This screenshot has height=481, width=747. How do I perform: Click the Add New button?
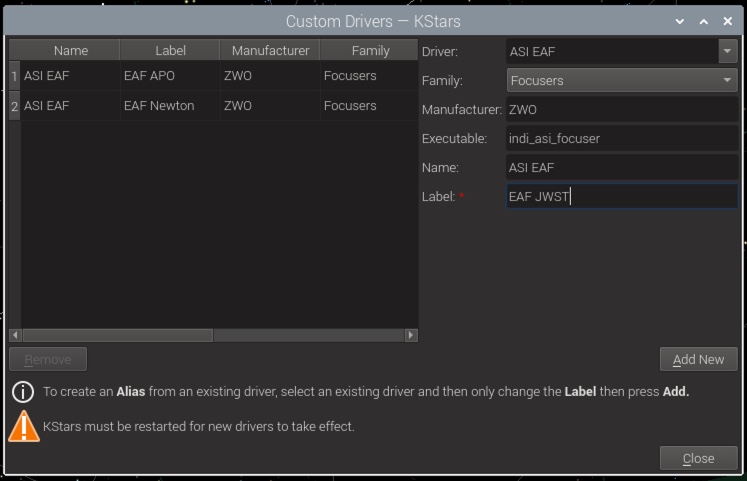[x=698, y=359]
